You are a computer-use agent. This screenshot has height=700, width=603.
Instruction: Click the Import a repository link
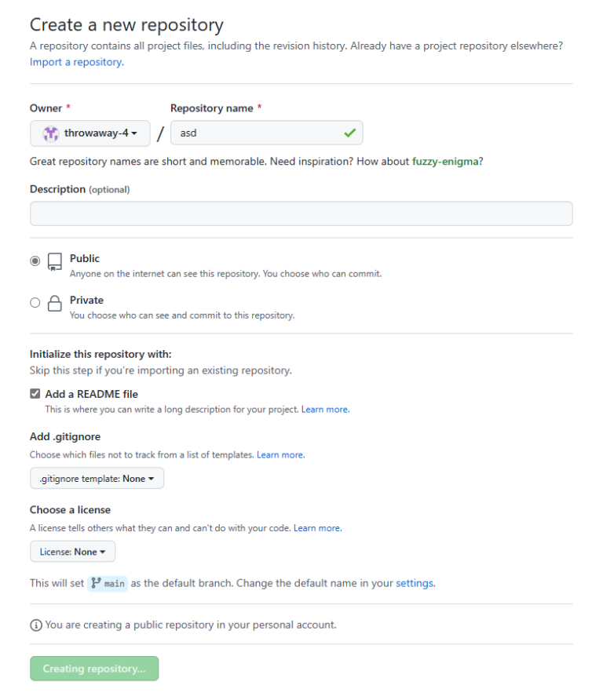pyautogui.click(x=76, y=62)
